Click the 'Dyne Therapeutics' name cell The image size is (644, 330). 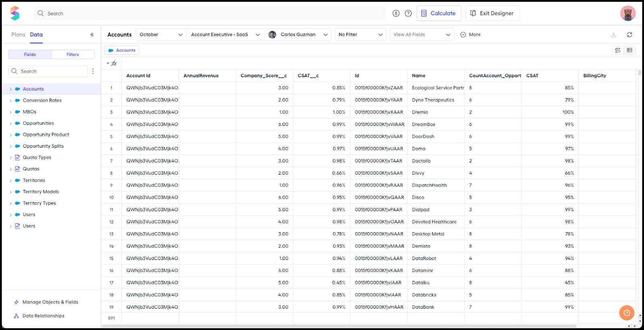[x=436, y=100]
